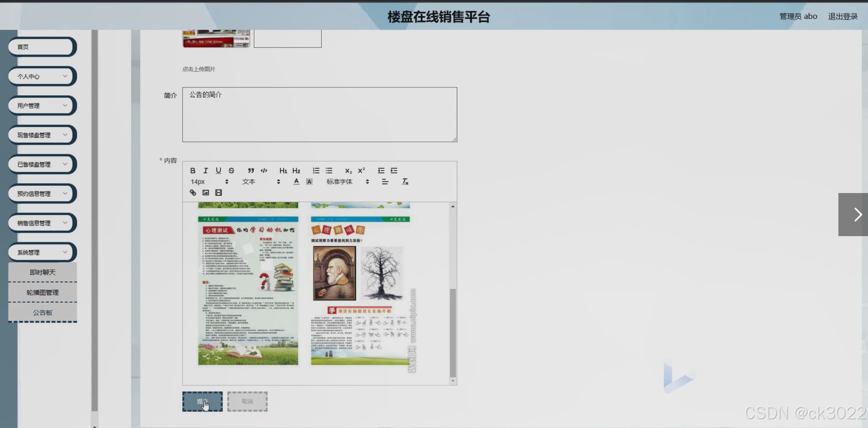This screenshot has width=868, height=428.
Task: Expand the 已售楼盘管理 menu
Action: (42, 164)
